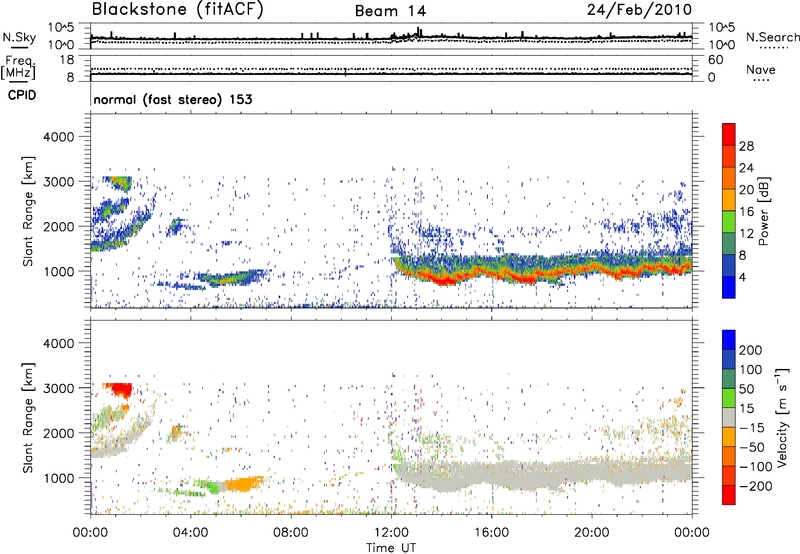
Task: Click the Power color bar segment below 4
Action: pyautogui.click(x=729, y=287)
